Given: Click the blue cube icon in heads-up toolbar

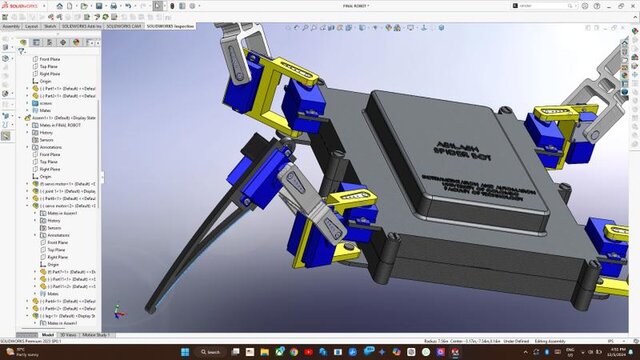Looking at the screenshot, I should pyautogui.click(x=441, y=28).
